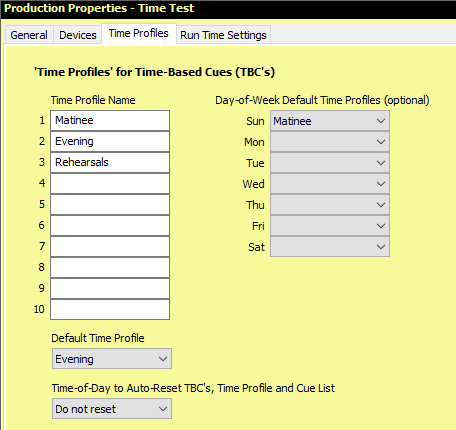Open the Thu time profile dropdown
This screenshot has width=456, height=430.
point(330,205)
